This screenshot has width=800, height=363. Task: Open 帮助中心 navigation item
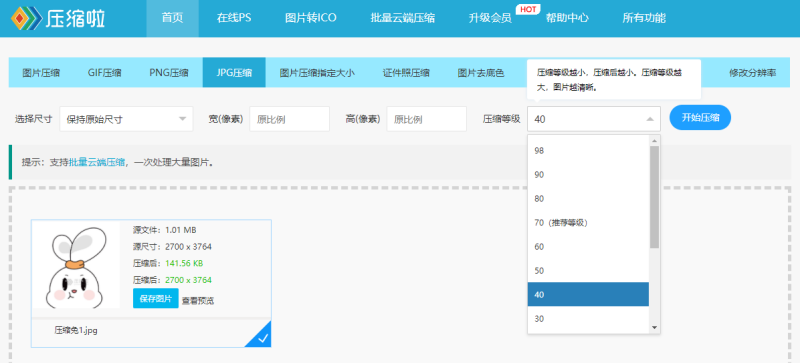click(567, 18)
